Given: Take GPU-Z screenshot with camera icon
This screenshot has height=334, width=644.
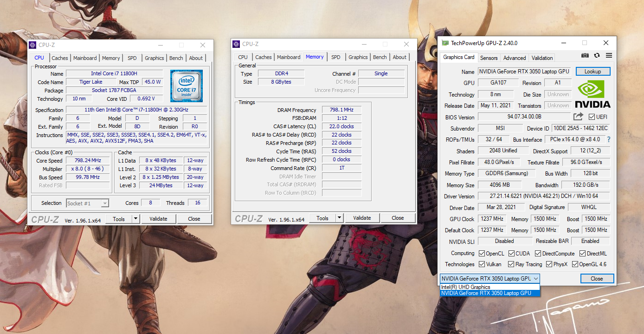Looking at the screenshot, I should tap(585, 55).
